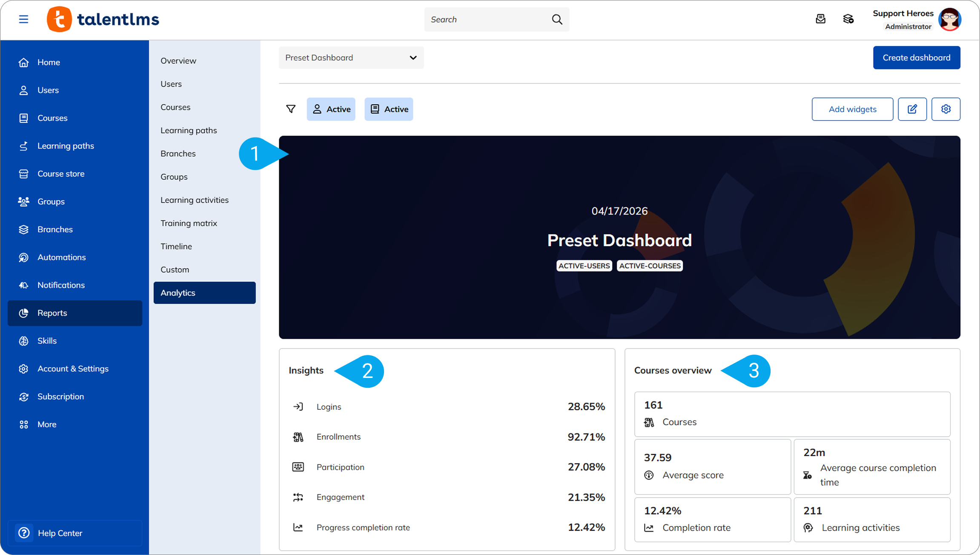980x555 pixels.
Task: Click the filter funnel icon
Action: click(x=291, y=109)
